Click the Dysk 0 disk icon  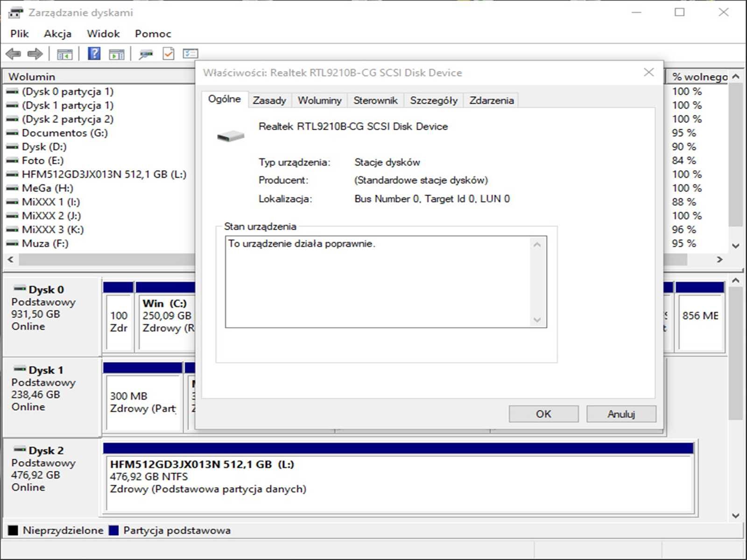(x=20, y=288)
